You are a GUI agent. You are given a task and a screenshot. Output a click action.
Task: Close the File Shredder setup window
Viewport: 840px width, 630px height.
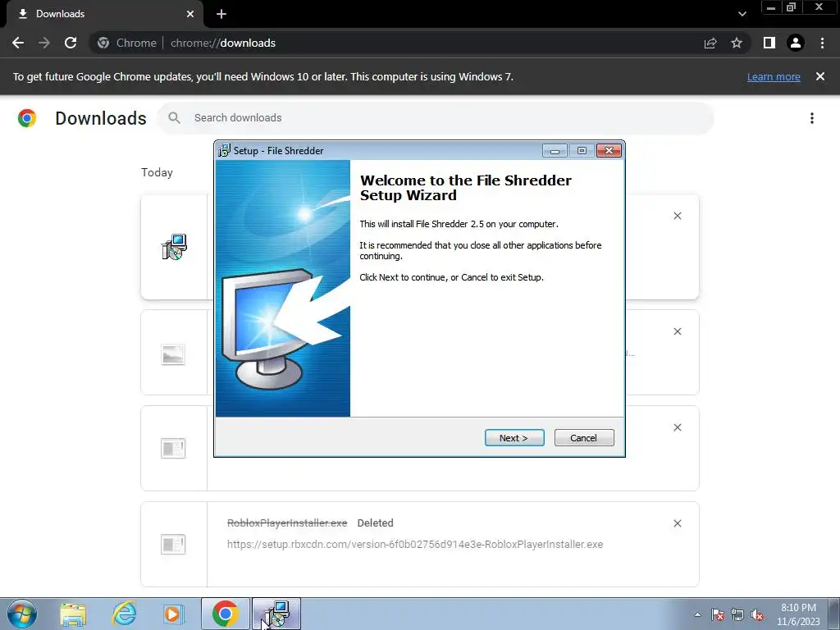[609, 151]
